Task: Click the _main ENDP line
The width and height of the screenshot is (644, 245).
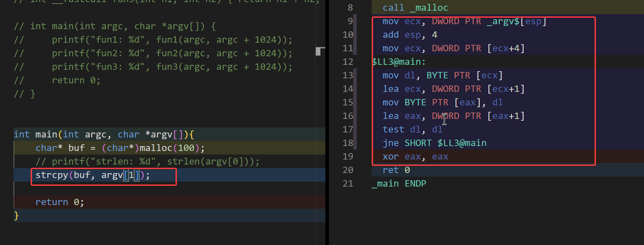Action: click(x=399, y=184)
